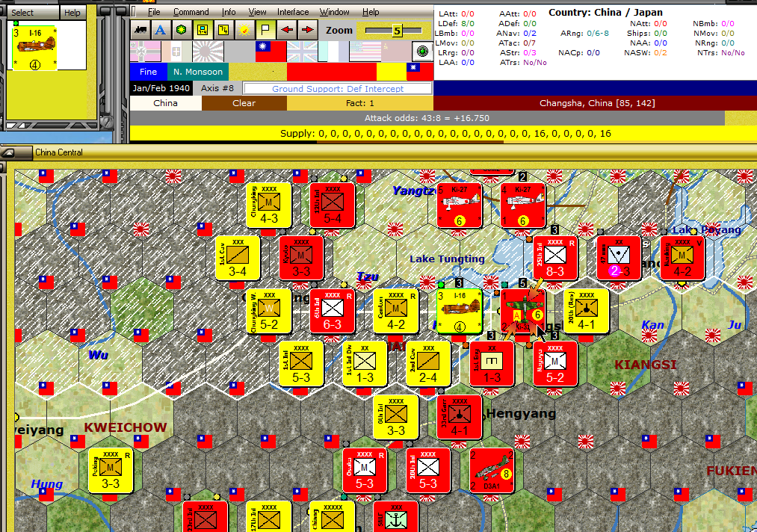Screen dimensions: 757x532
Task: Open the Window menu
Action: [335, 12]
